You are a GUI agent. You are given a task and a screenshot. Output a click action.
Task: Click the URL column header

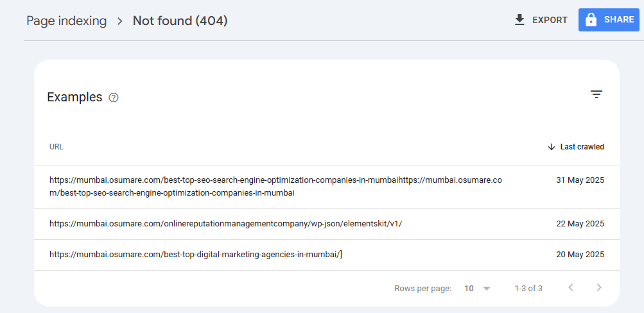[x=57, y=147]
